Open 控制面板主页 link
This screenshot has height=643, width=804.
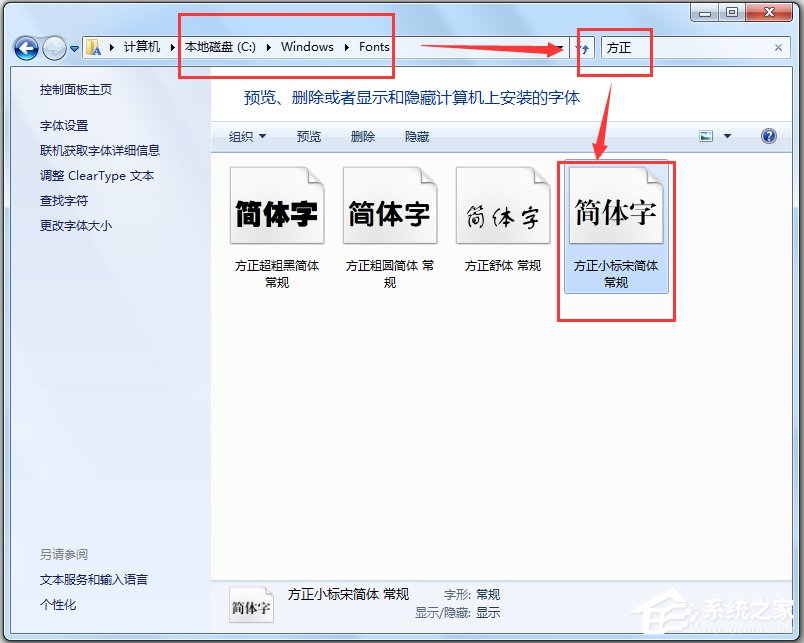[x=76, y=90]
